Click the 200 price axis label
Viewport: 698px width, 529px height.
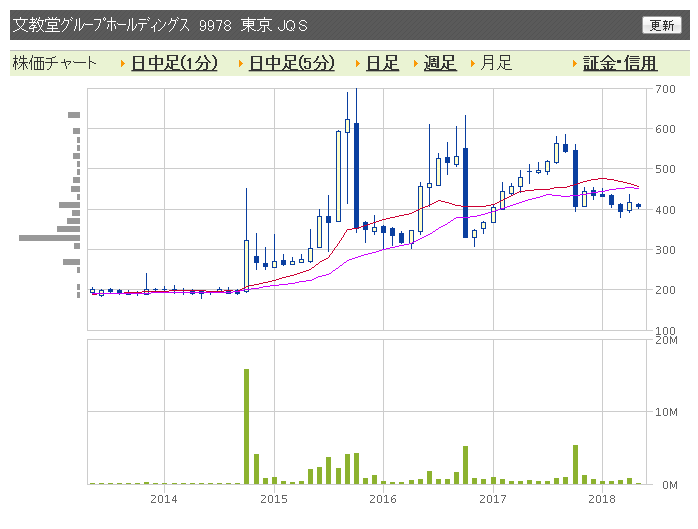click(666, 290)
